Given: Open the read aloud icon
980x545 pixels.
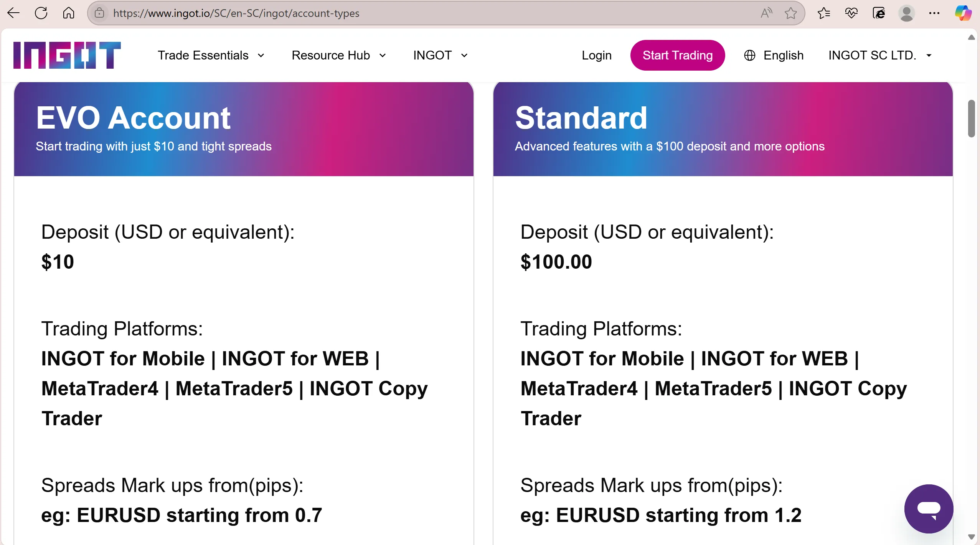Looking at the screenshot, I should [x=766, y=13].
